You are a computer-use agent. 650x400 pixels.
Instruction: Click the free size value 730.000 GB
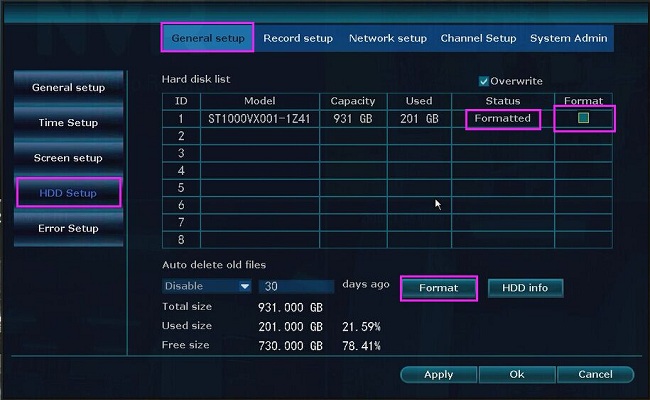[290, 346]
